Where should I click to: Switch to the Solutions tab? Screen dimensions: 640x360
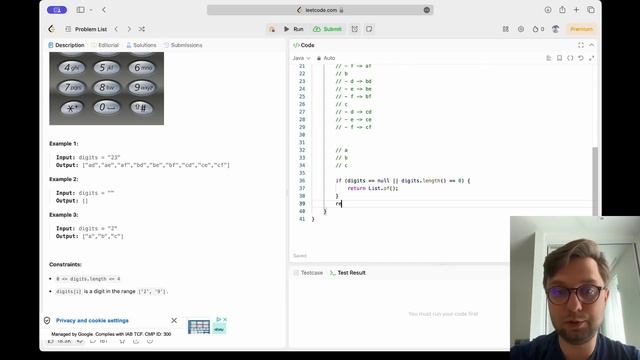pyautogui.click(x=141, y=45)
